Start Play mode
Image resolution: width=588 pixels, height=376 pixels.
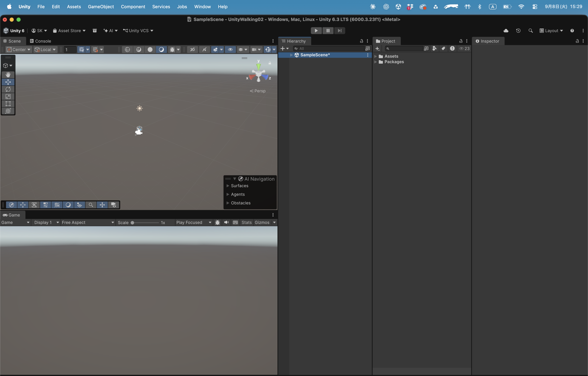coord(316,31)
